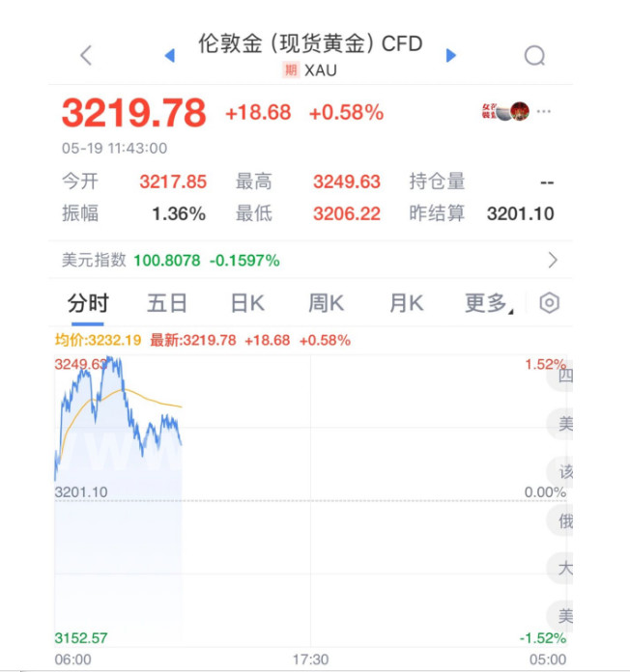The width and height of the screenshot is (630, 672).
Task: Go to previous instrument with left triangle
Action: (170, 56)
